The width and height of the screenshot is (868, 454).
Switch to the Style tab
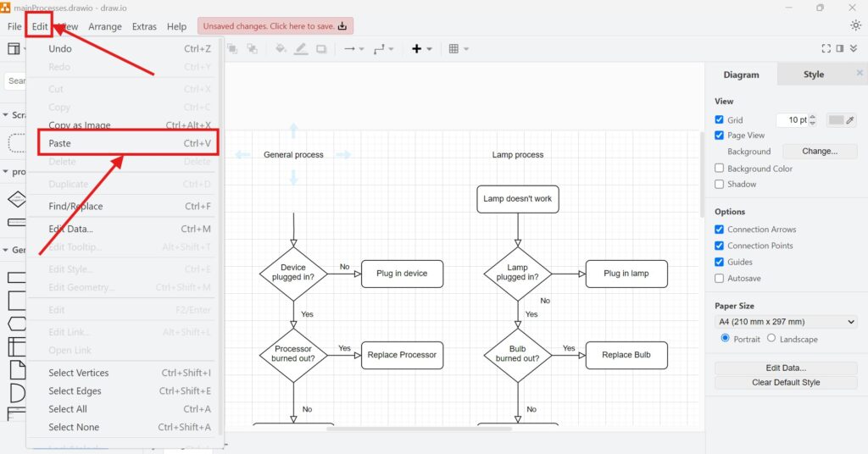click(813, 75)
